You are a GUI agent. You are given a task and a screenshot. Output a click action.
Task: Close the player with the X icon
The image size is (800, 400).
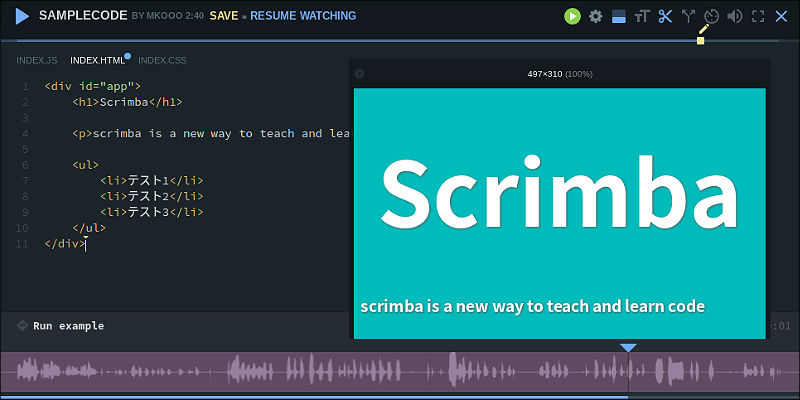pos(781,16)
